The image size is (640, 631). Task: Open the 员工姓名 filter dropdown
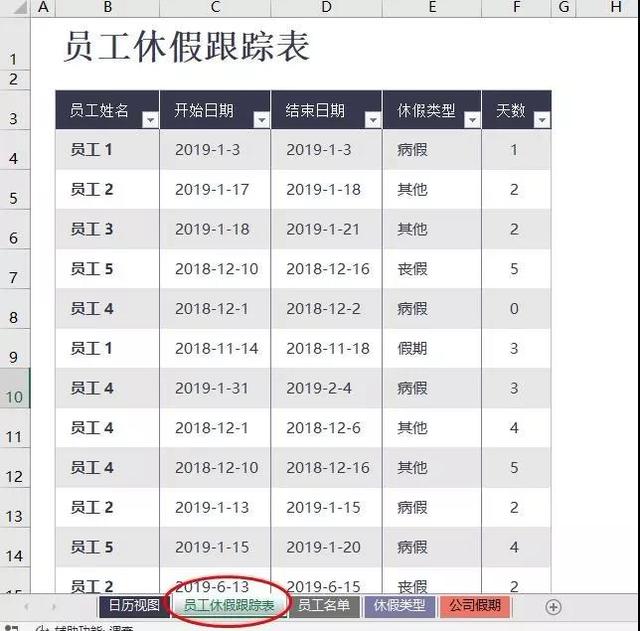[x=150, y=120]
